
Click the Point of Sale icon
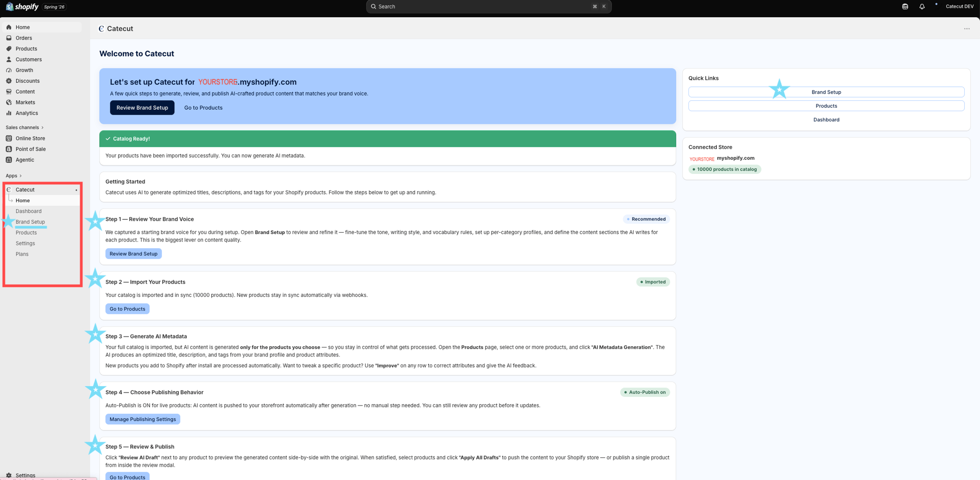9,149
